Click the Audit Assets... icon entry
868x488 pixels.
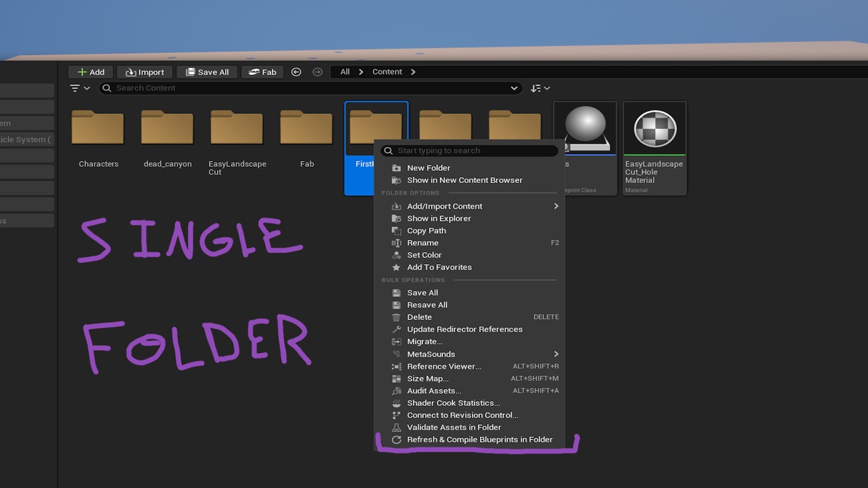tap(469, 391)
